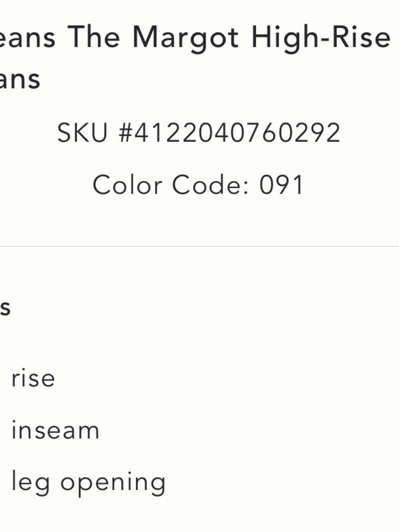Click the word "The" in product title
This screenshot has width=399, height=532.
point(94,37)
